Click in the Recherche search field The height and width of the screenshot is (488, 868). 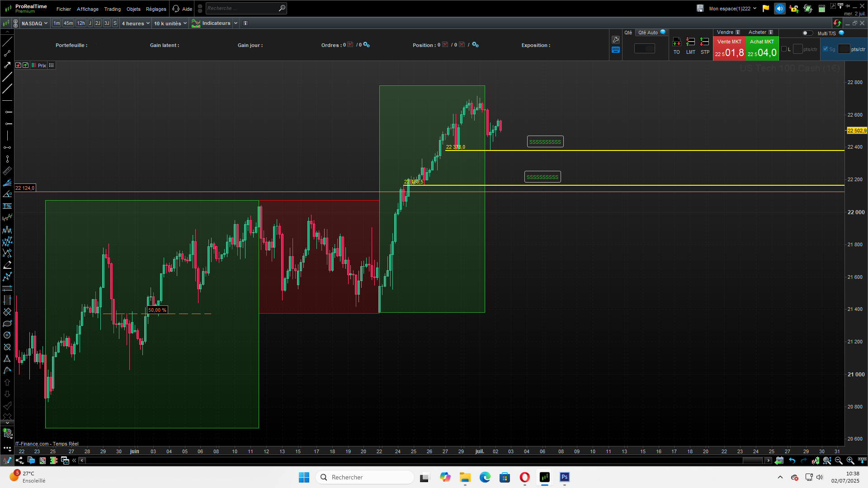click(x=242, y=8)
